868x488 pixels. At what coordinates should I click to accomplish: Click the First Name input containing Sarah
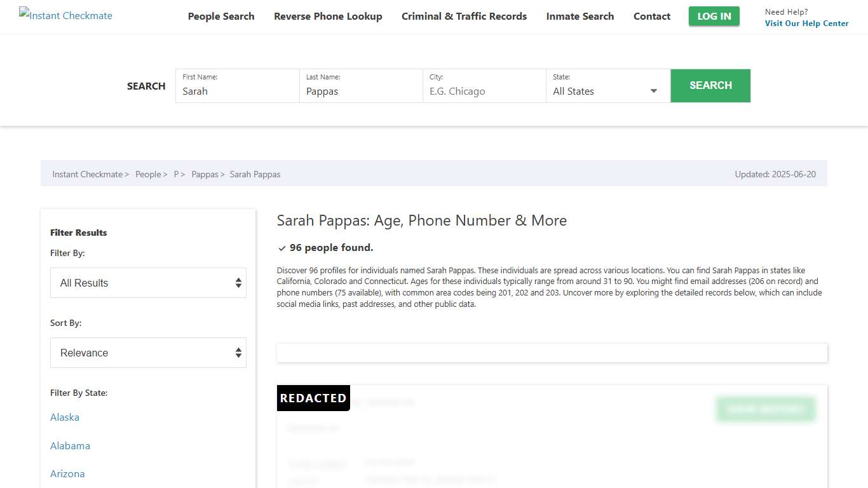237,91
